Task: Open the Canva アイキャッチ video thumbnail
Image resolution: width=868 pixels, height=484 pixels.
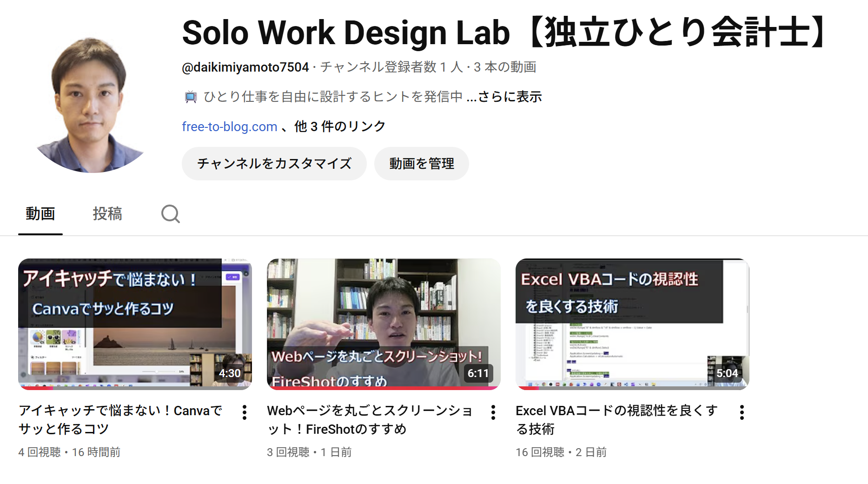Action: tap(135, 324)
